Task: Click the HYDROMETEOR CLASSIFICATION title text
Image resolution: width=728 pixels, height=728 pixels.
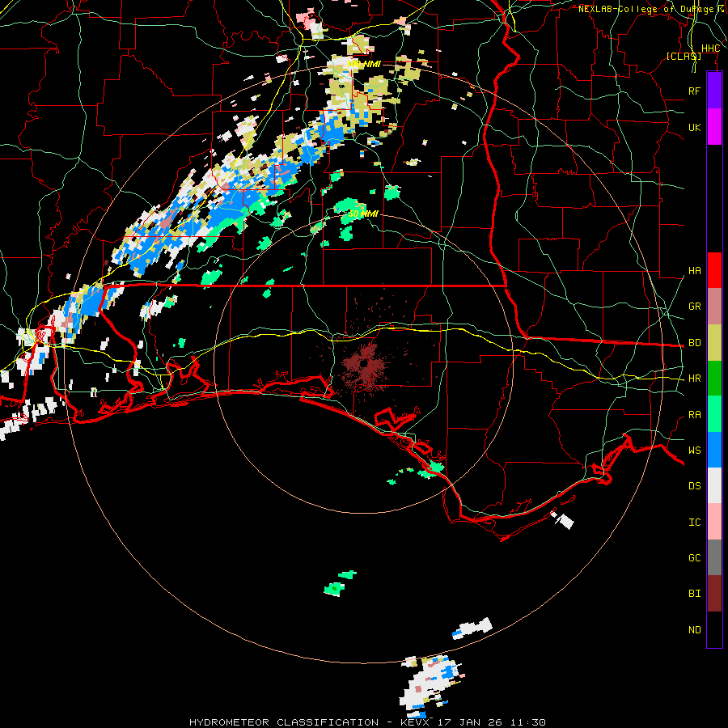Action: click(x=284, y=722)
